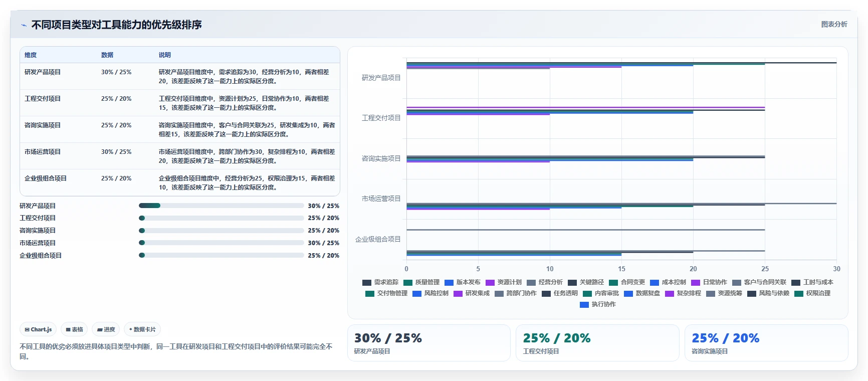The width and height of the screenshot is (868, 381).
Task: Hide the 风险控制 legend entry
Action: coord(430,293)
